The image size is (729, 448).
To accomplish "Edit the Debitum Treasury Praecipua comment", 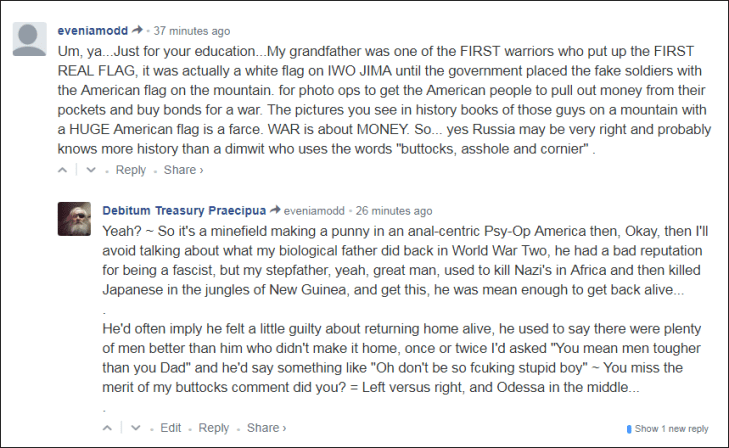I will pos(171,428).
